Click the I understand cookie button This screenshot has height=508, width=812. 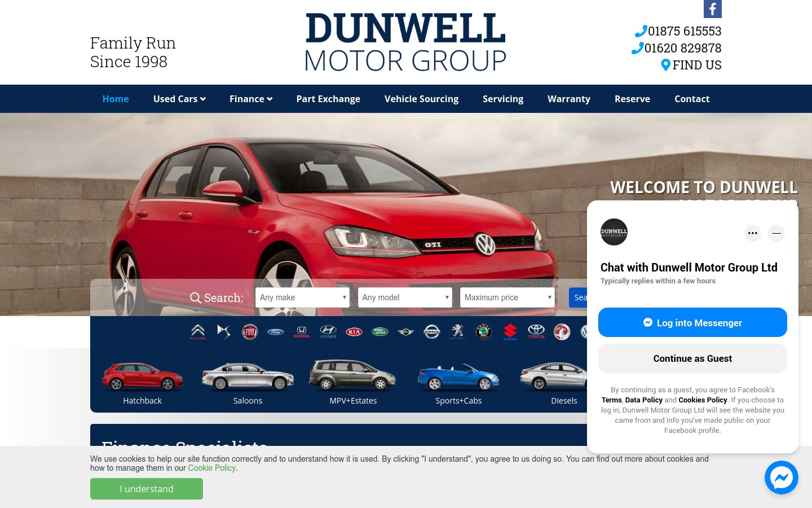(x=147, y=489)
